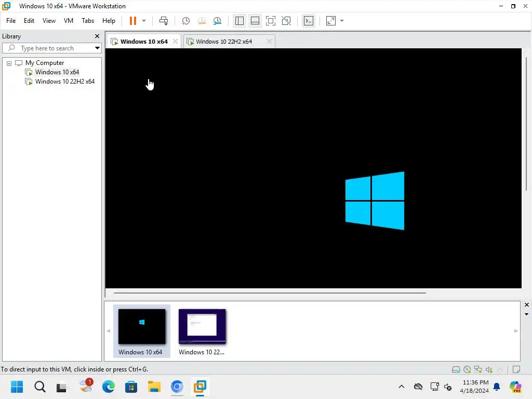The width and height of the screenshot is (532, 399).
Task: Select the Windows 10 22... thumbnail
Action: coord(202,331)
